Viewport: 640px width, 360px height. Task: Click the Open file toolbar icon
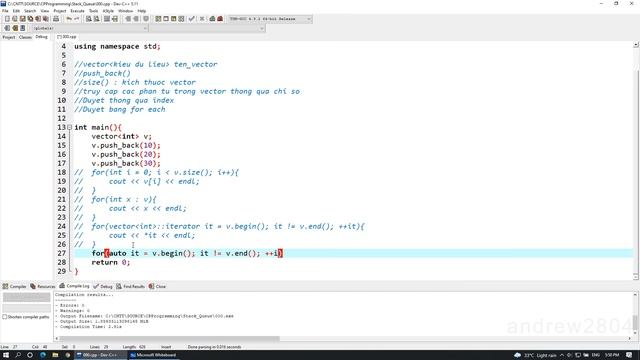(x=15, y=19)
